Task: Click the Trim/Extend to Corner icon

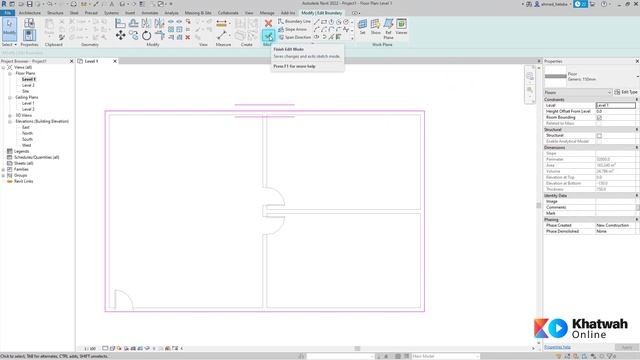Action: coord(160,36)
